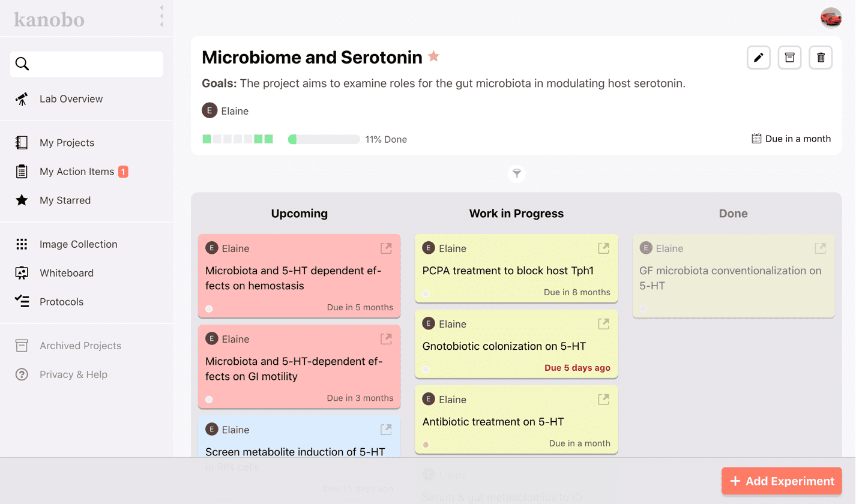Go to Lab Overview

click(71, 99)
